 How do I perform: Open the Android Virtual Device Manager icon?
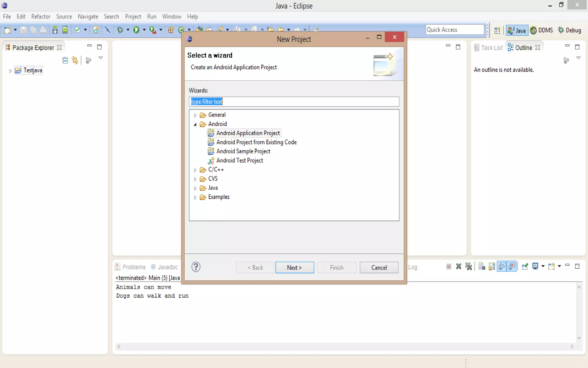[65, 30]
